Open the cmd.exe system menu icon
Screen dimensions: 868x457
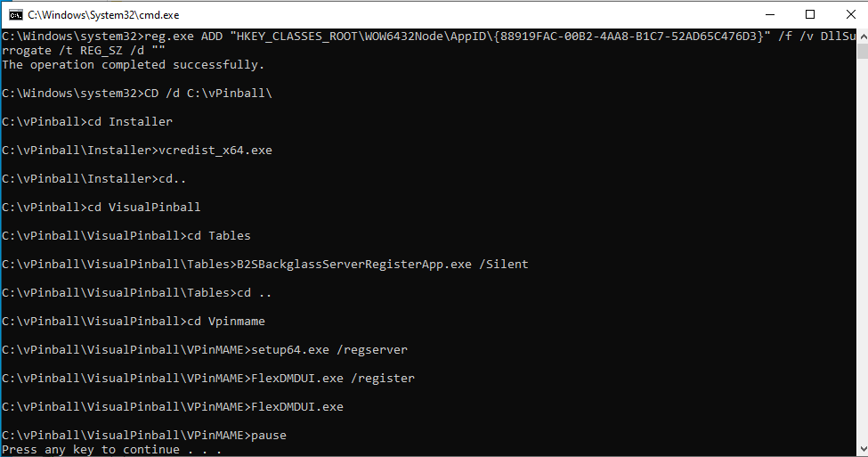pyautogui.click(x=14, y=14)
